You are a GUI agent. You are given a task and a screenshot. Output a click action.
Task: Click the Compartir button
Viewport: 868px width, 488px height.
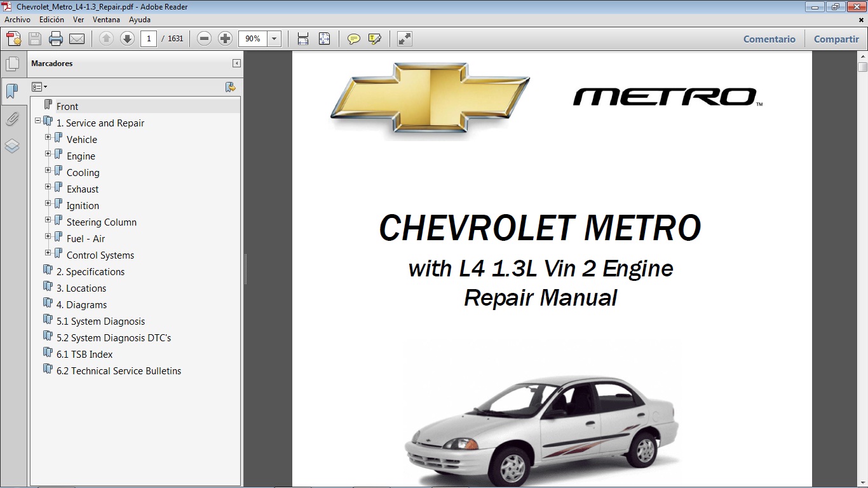coord(836,39)
